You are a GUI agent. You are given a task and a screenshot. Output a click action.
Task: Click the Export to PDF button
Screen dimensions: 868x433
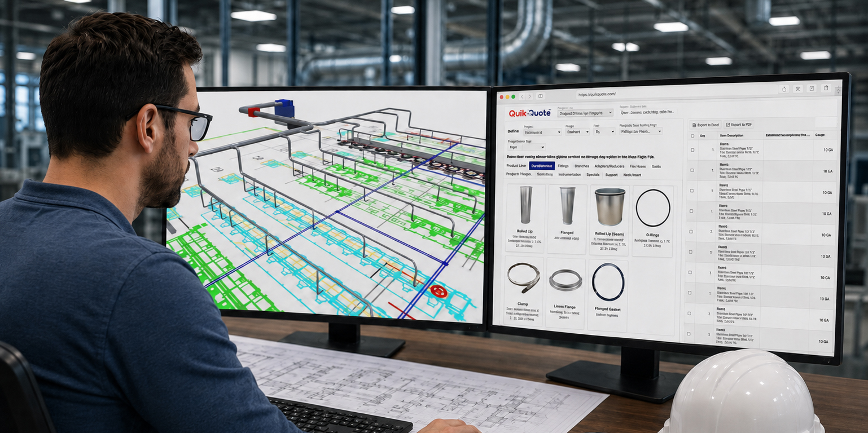(x=739, y=125)
